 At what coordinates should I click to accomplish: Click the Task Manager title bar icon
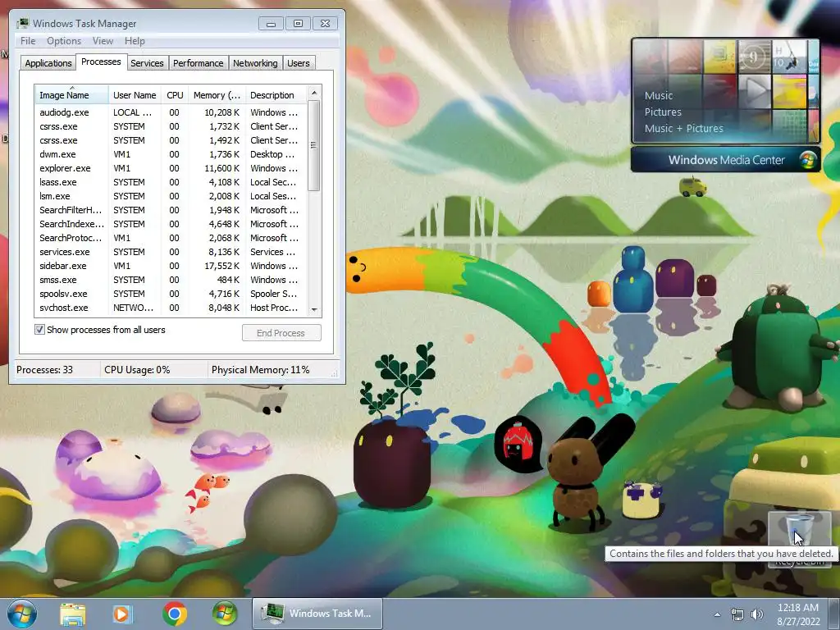point(22,24)
